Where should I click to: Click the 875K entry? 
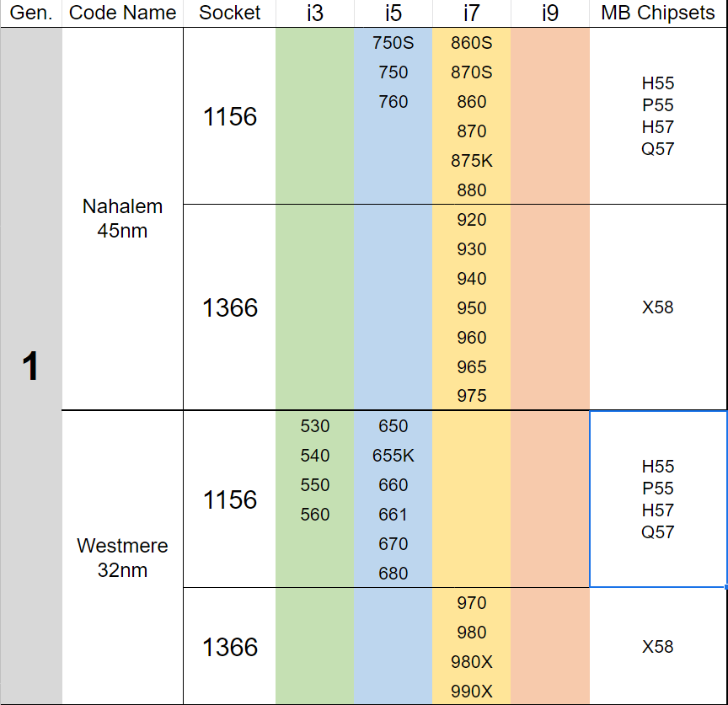point(472,161)
